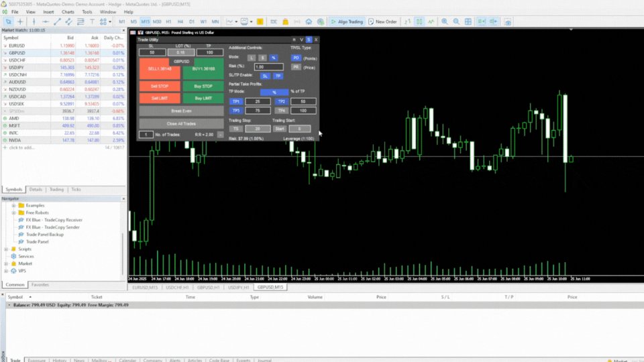This screenshot has width=644, height=362.
Task: Switch chart to H4 timeframe
Action: (180, 21)
